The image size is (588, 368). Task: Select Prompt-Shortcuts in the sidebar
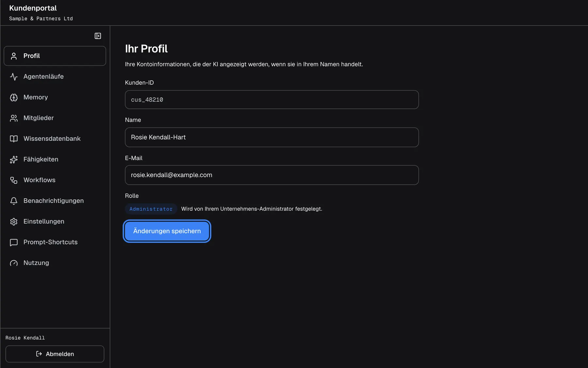(x=55, y=242)
